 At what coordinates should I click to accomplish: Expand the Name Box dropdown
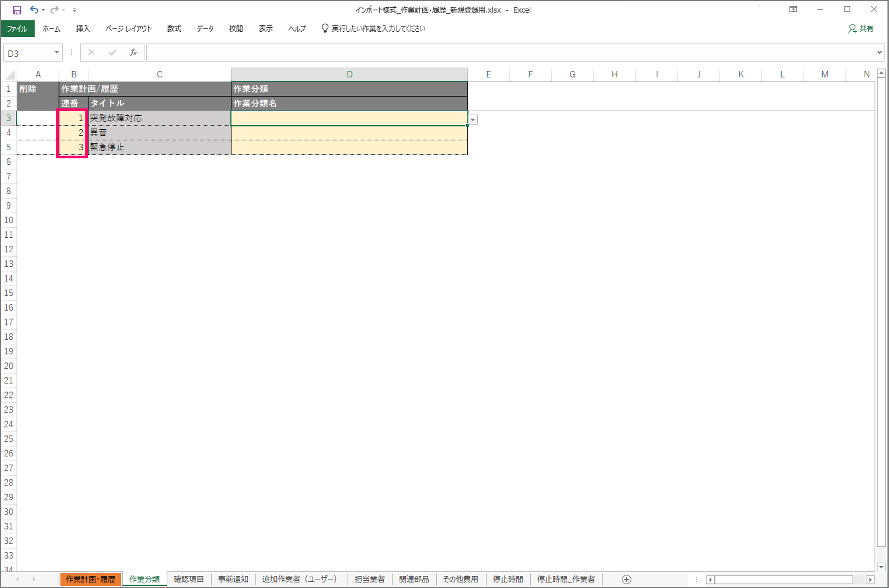[x=56, y=53]
